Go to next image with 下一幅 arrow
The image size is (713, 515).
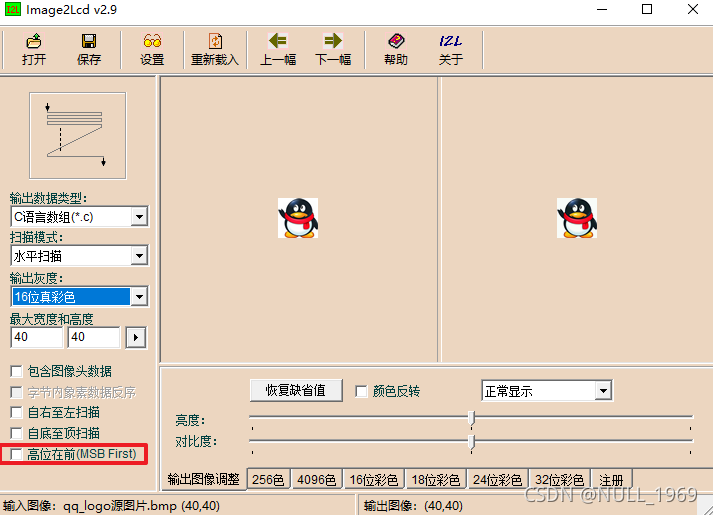tap(333, 41)
